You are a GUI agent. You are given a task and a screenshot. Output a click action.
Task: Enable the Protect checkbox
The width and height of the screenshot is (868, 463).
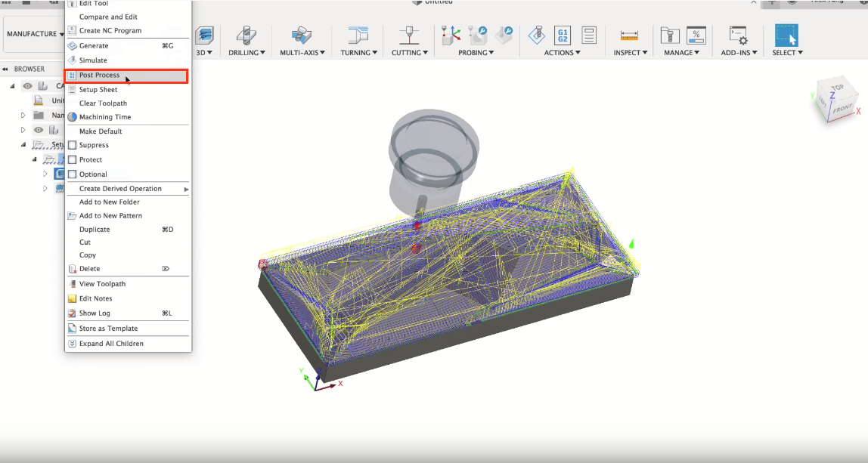pos(72,159)
